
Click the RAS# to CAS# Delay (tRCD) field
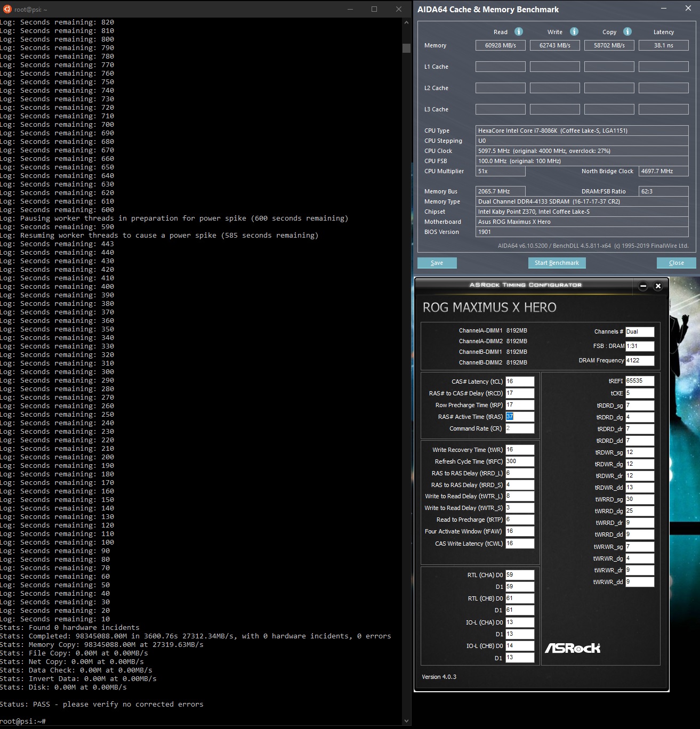520,393
